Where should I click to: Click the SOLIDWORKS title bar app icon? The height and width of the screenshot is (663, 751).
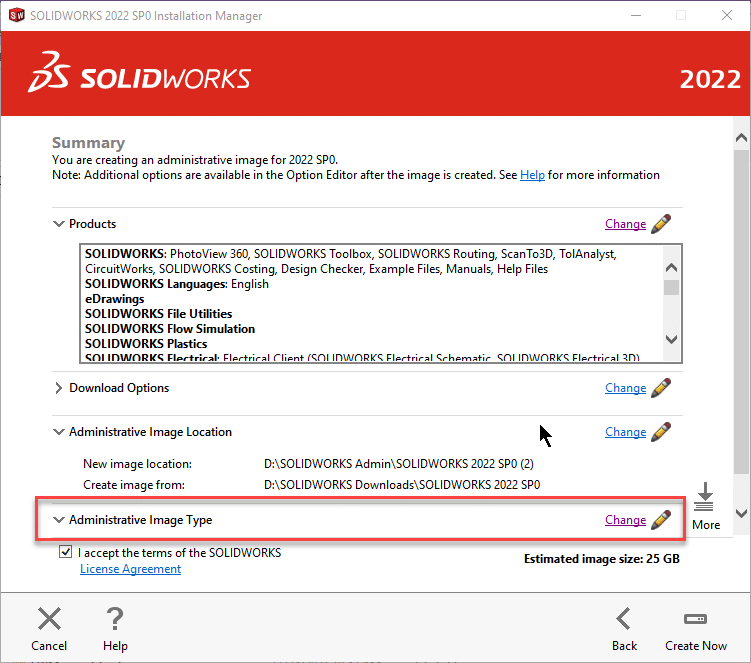(16, 15)
